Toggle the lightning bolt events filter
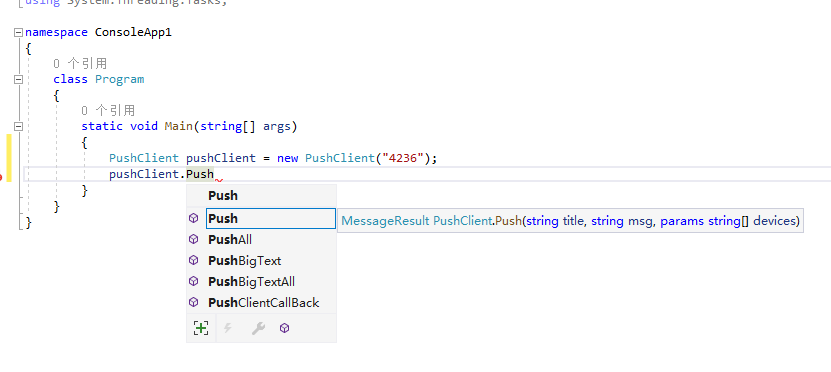The image size is (831, 372). 228,328
